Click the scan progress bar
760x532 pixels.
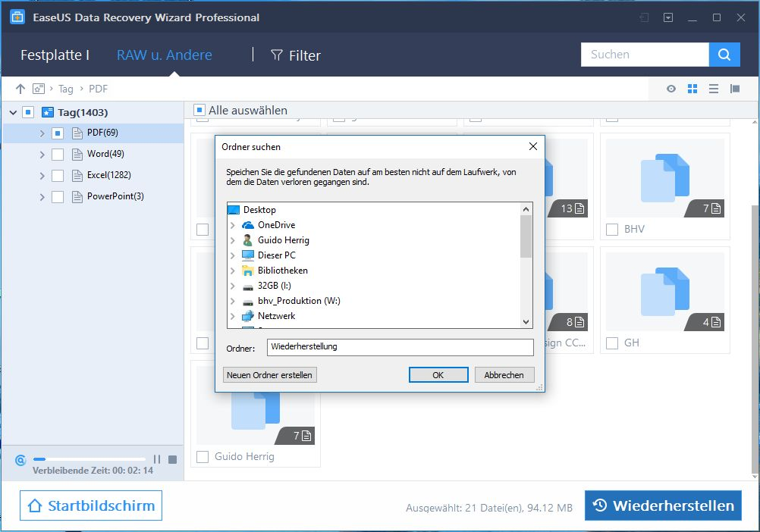pos(90,459)
